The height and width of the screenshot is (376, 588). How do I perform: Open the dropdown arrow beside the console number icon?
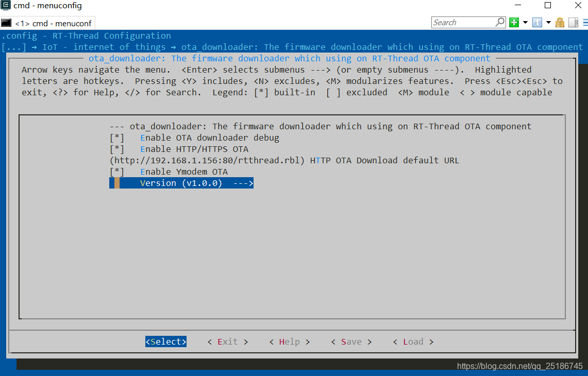pyautogui.click(x=548, y=23)
